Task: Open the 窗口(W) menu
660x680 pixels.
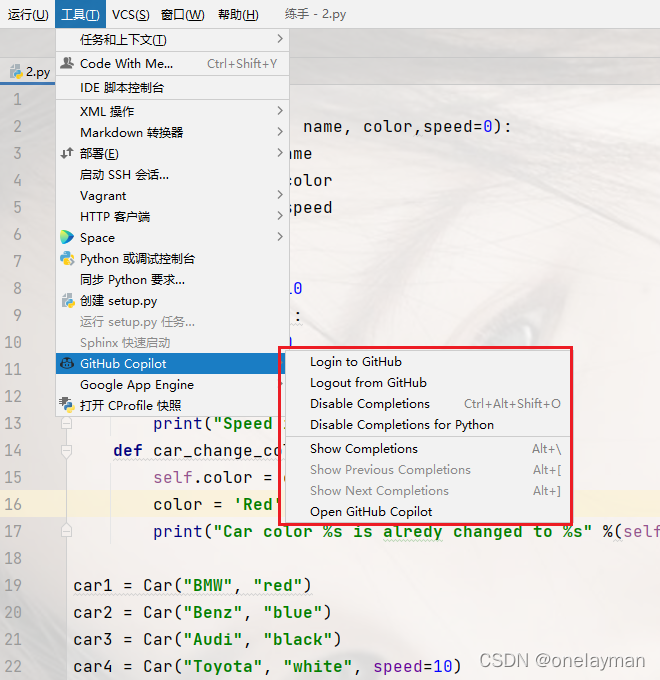Action: (183, 14)
